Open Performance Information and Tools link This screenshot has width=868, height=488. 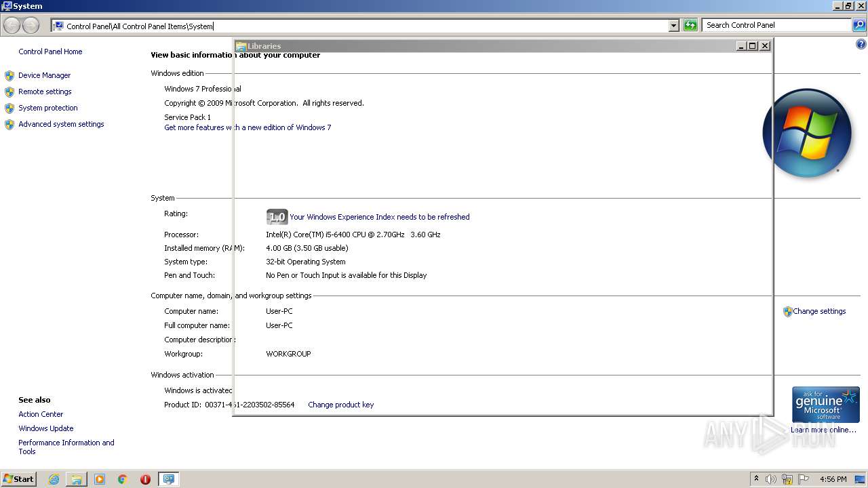pyautogui.click(x=66, y=447)
